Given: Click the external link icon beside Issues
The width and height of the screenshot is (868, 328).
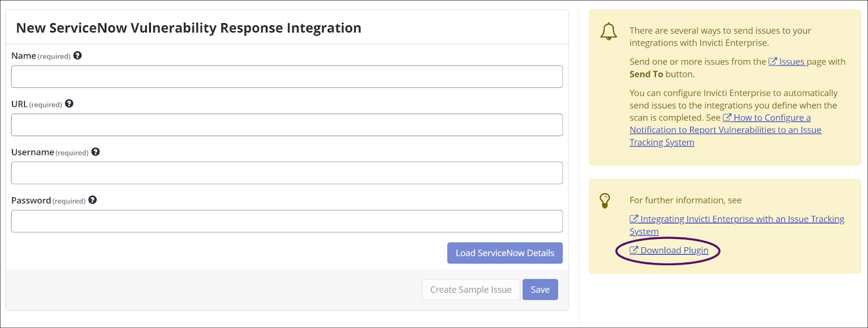Looking at the screenshot, I should click(x=772, y=61).
